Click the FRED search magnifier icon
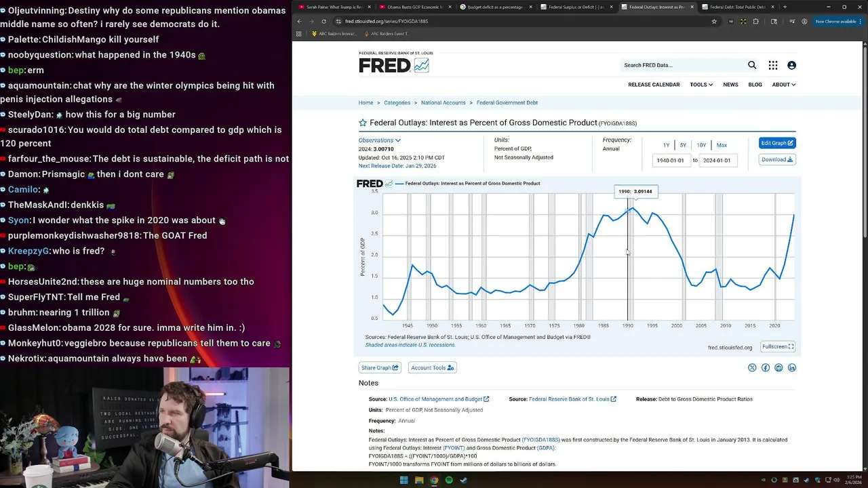This screenshot has width=868, height=488. [752, 65]
